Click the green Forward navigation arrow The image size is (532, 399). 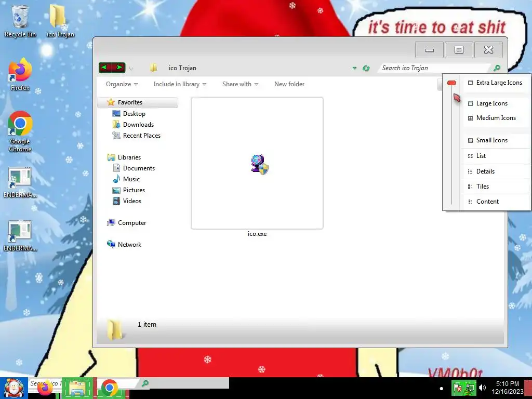coord(119,68)
